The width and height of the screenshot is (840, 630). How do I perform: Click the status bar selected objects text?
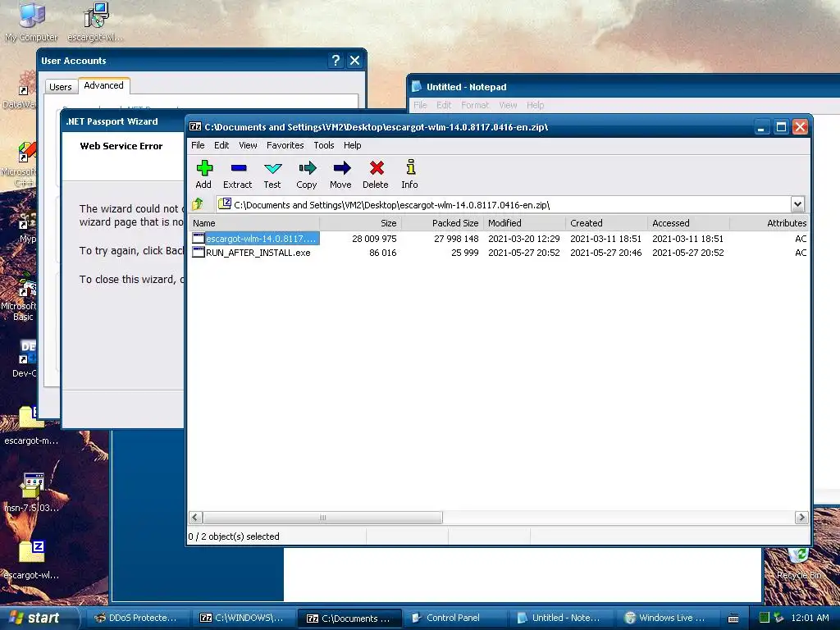234,536
